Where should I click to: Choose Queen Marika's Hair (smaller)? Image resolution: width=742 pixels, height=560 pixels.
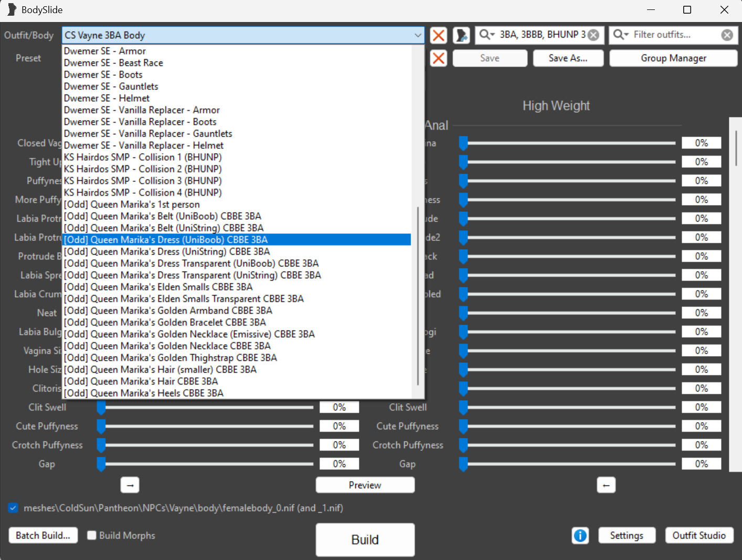[x=236, y=370]
